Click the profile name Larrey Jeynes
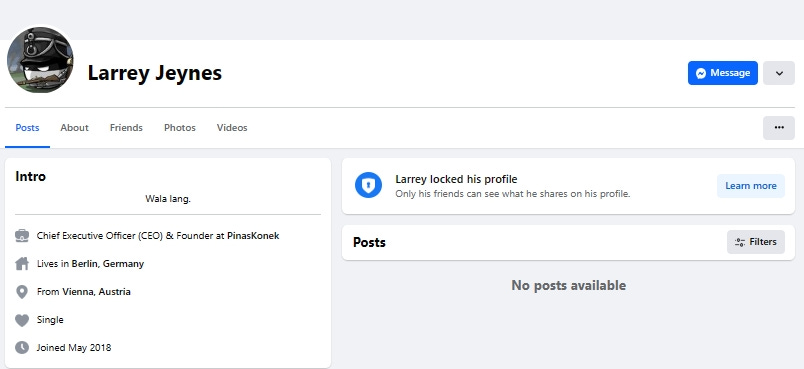 (x=155, y=73)
